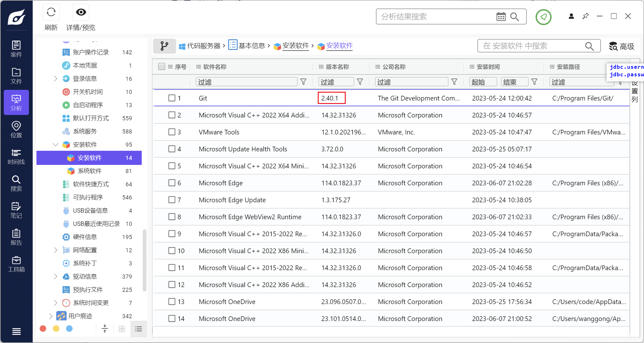Check row 4 Microsoft Update Health Tools
The image size is (644, 343).
172,149
